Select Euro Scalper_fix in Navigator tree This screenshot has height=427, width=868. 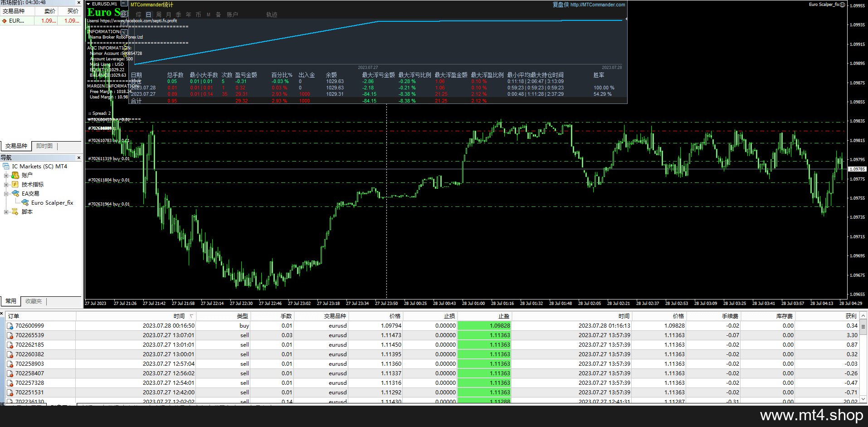52,203
